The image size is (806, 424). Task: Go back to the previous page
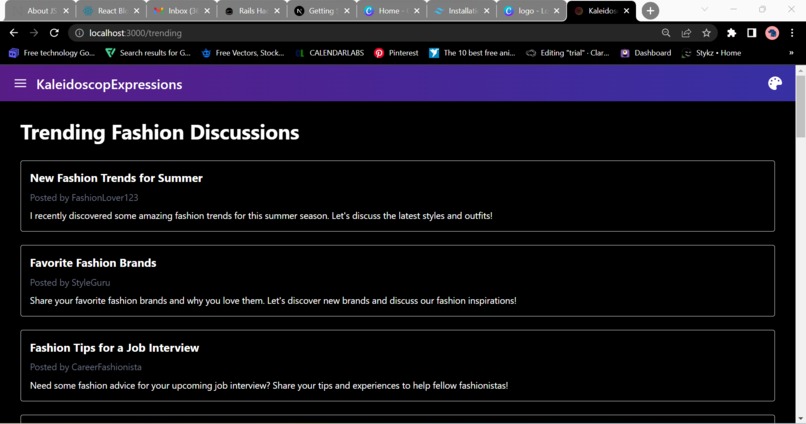(x=14, y=33)
